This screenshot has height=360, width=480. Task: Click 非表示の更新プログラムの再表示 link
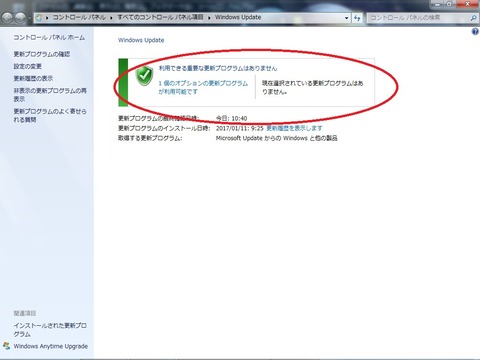(50, 95)
